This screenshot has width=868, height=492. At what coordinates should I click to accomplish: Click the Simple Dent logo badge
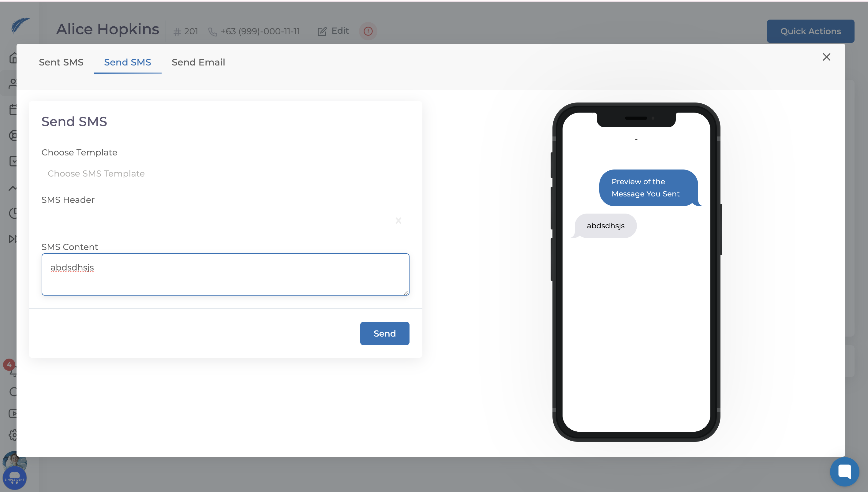pyautogui.click(x=14, y=478)
